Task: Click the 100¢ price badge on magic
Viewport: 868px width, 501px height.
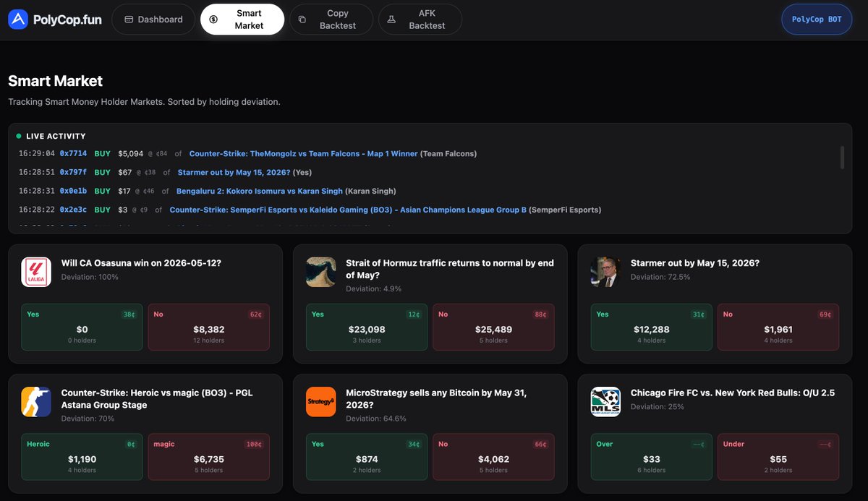Action: click(254, 445)
